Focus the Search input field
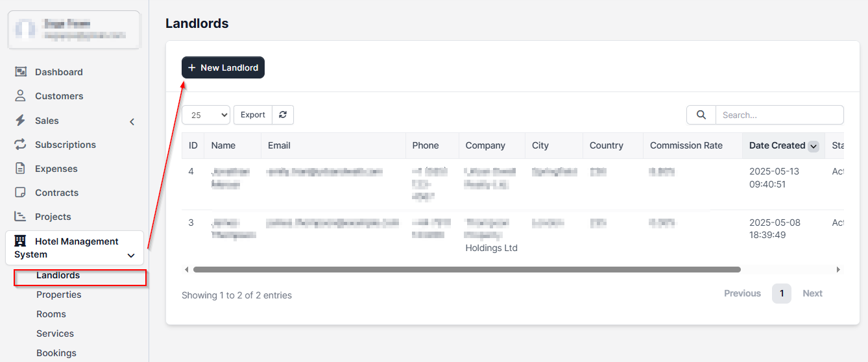This screenshot has height=362, width=868. click(x=778, y=115)
